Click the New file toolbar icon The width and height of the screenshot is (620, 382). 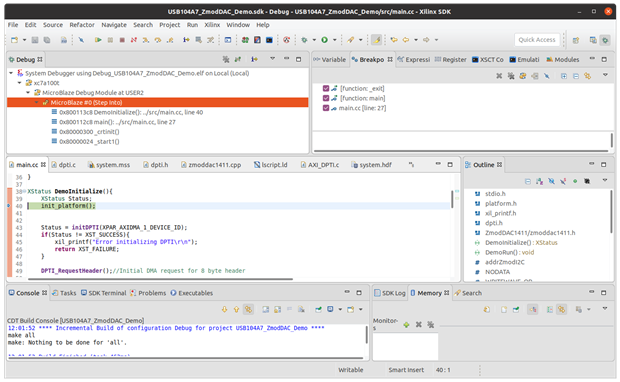(x=15, y=40)
